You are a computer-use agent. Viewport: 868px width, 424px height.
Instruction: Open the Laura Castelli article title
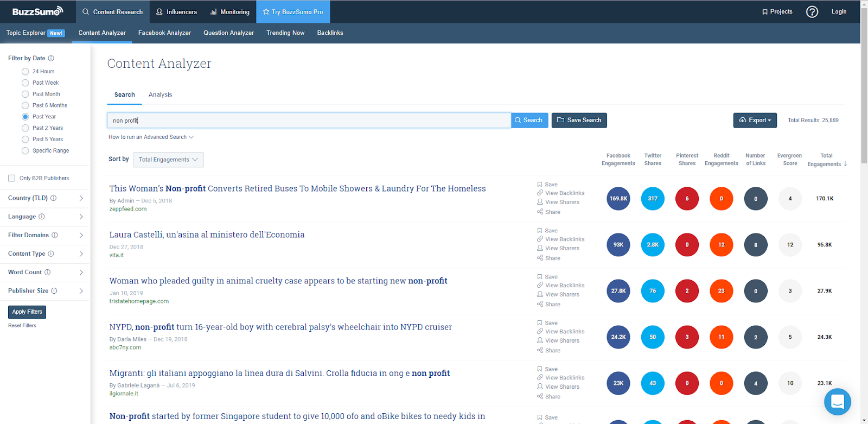pos(207,235)
